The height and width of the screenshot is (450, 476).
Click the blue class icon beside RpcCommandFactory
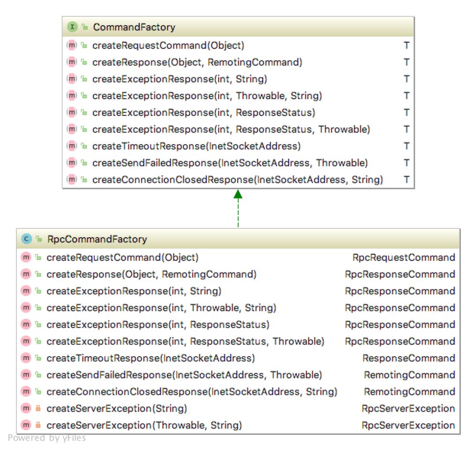tap(26, 239)
